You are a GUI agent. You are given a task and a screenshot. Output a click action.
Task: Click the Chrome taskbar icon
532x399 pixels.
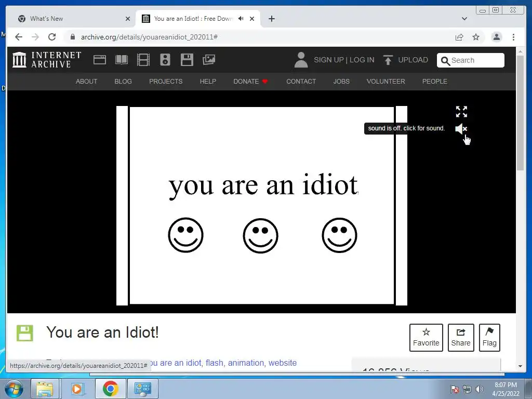[110, 389]
